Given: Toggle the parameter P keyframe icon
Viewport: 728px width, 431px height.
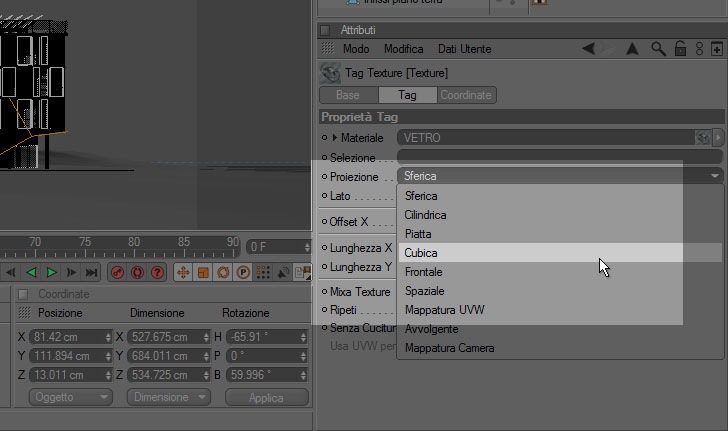Looking at the screenshot, I should point(243,273).
